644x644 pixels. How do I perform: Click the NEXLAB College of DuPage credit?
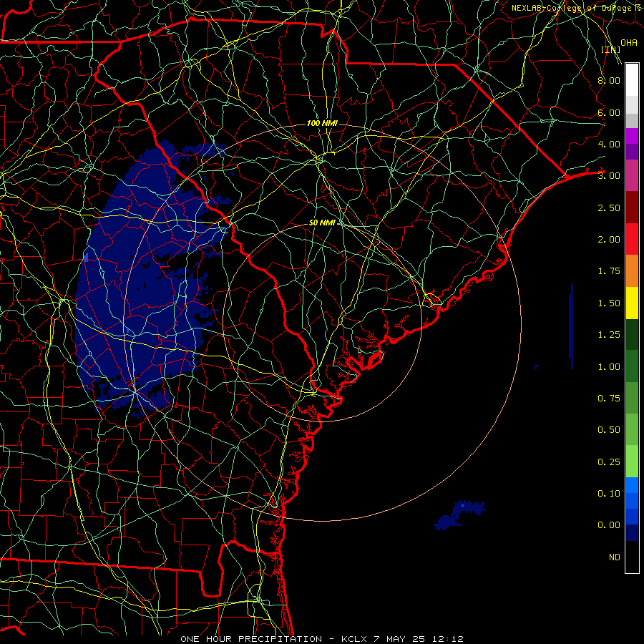point(576,8)
